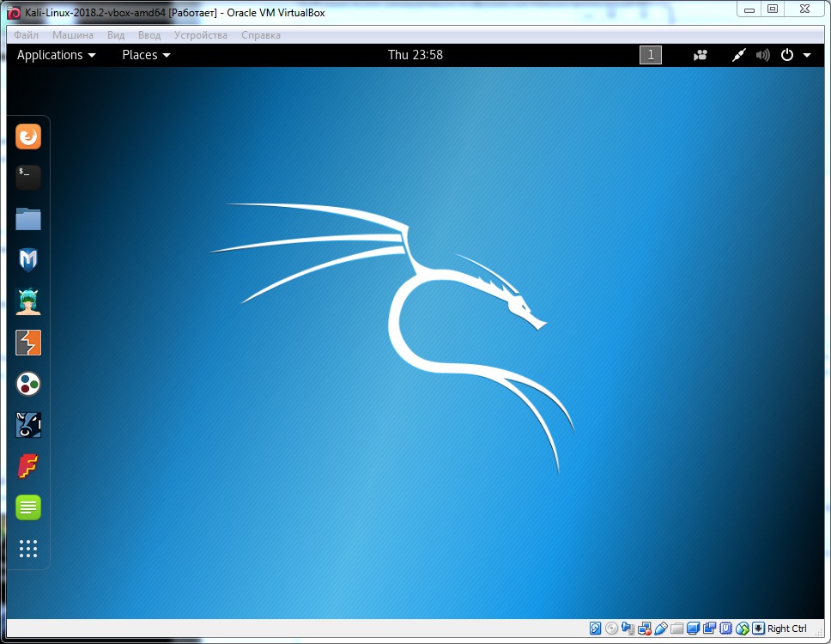This screenshot has width=831, height=644.
Task: Launch Armitage from the dock
Action: [28, 301]
